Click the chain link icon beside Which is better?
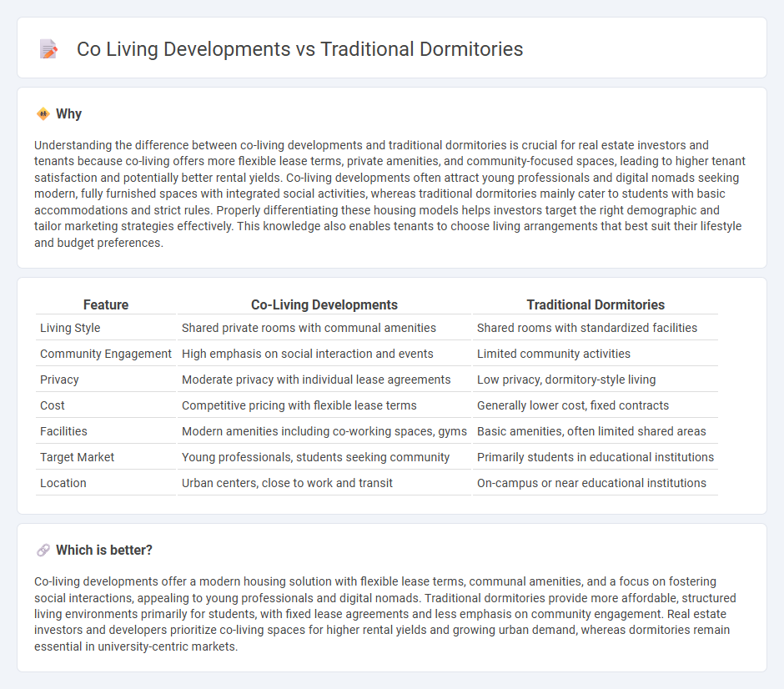 [x=43, y=550]
